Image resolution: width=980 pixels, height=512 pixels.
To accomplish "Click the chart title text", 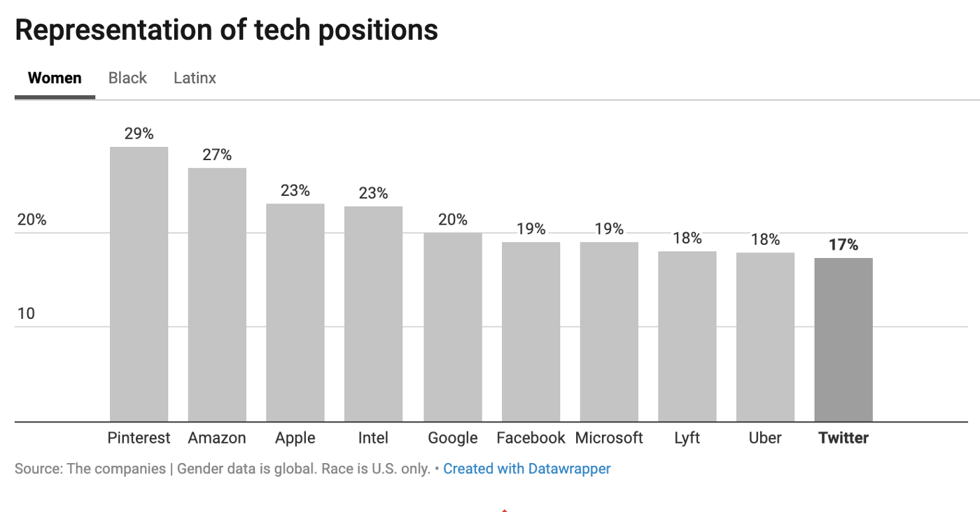I will (226, 30).
